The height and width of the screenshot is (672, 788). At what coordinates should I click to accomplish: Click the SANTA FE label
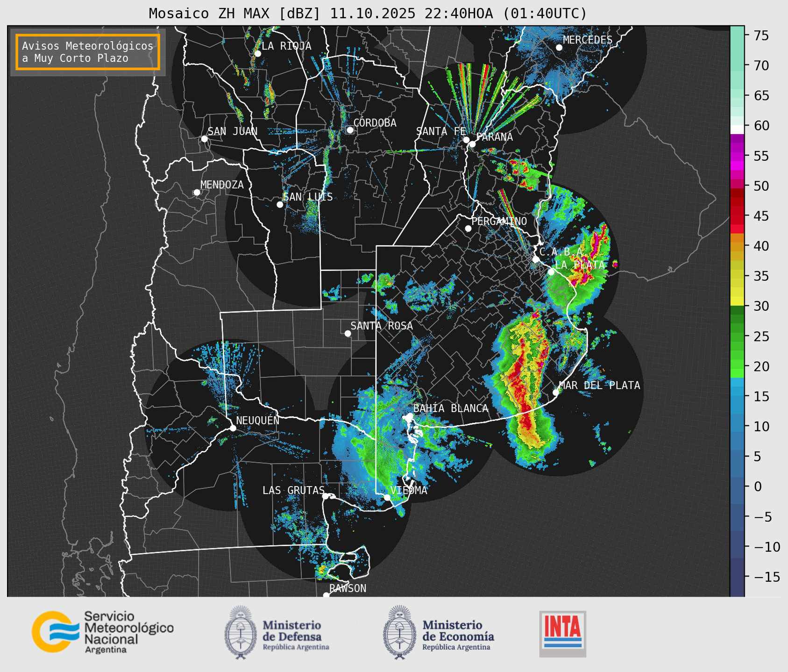click(x=441, y=131)
